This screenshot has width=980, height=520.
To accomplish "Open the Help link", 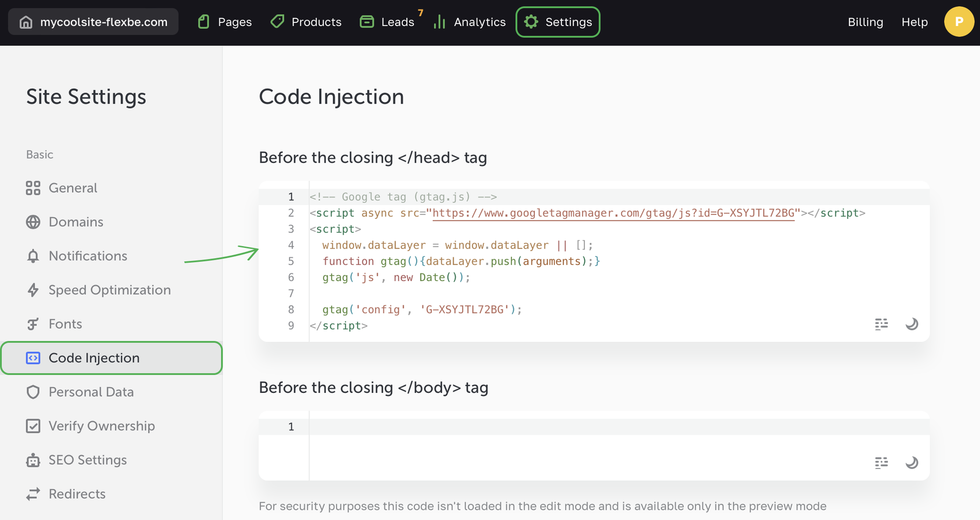I will click(914, 22).
